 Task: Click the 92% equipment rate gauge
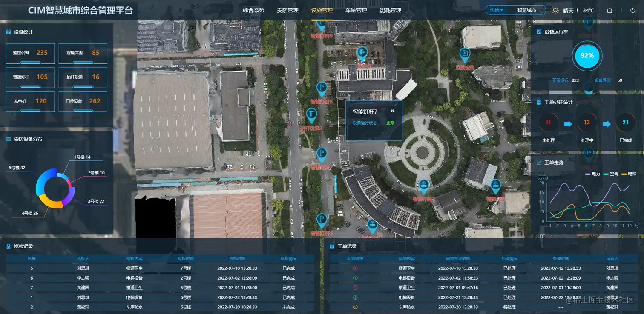tap(587, 56)
